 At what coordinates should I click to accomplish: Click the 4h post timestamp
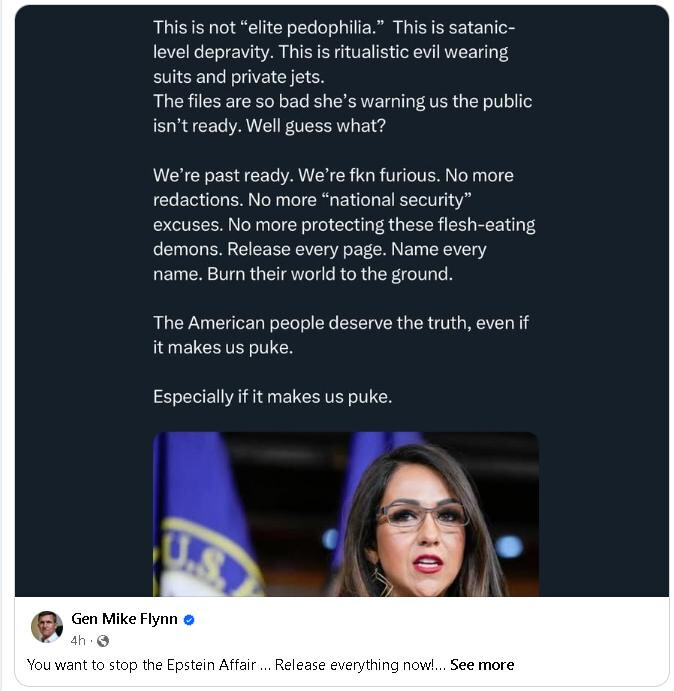[x=77, y=641]
